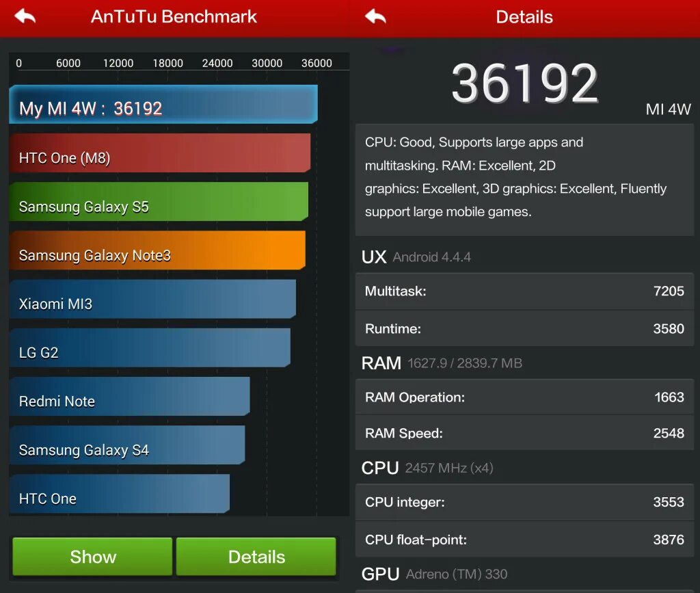Select the Xiaomi MI3 bar
The height and width of the screenshot is (593, 700).
(x=152, y=299)
